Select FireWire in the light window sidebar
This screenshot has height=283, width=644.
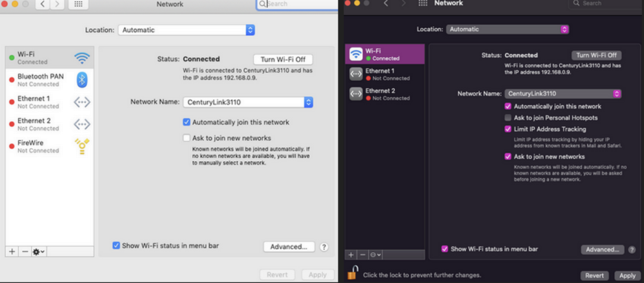(x=50, y=146)
